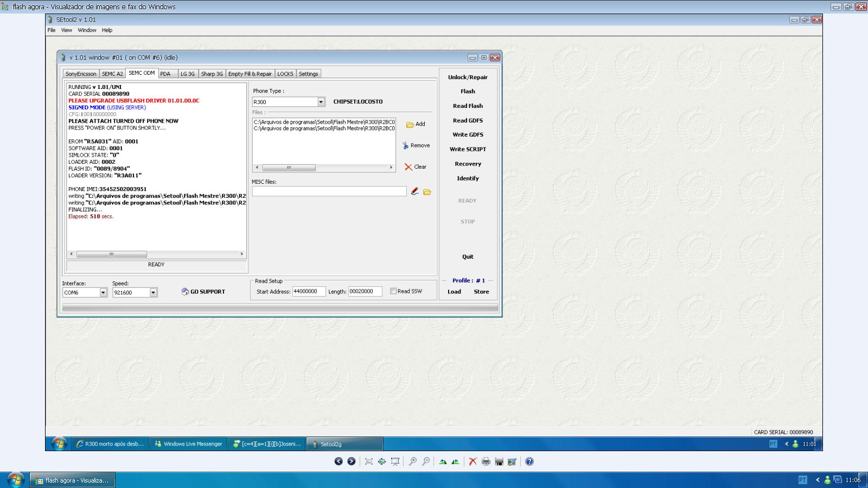Click the Add files folder icon
The width and height of the screenshot is (868, 488).
tap(410, 124)
